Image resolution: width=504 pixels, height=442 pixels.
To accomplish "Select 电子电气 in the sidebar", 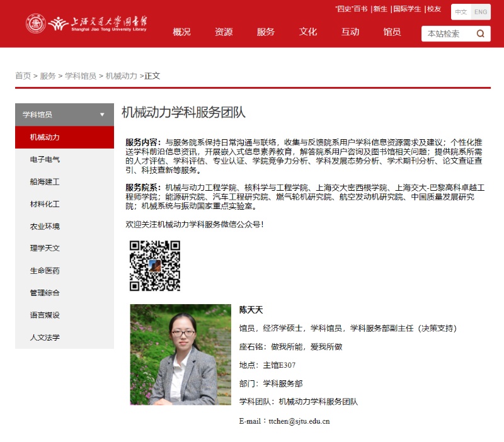I will pos(65,159).
